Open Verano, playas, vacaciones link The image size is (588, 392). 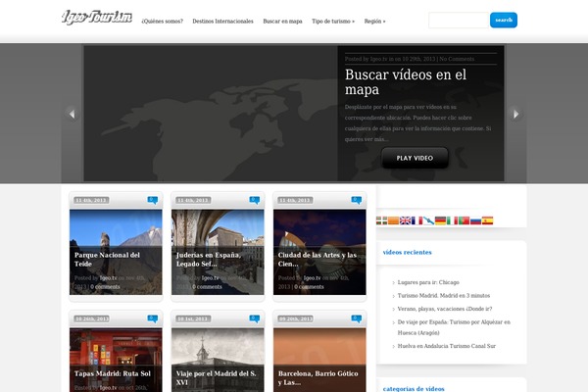(x=445, y=309)
